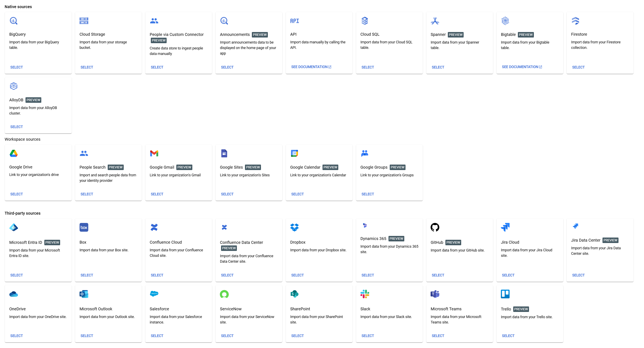This screenshot has width=644, height=348.
Task: Select the Trello source
Action: 508,336
